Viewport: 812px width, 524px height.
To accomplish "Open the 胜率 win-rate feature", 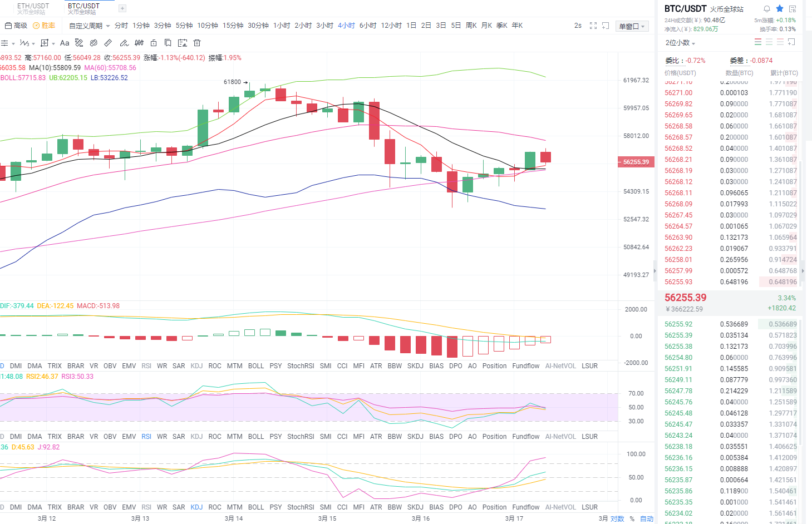I will pyautogui.click(x=44, y=26).
